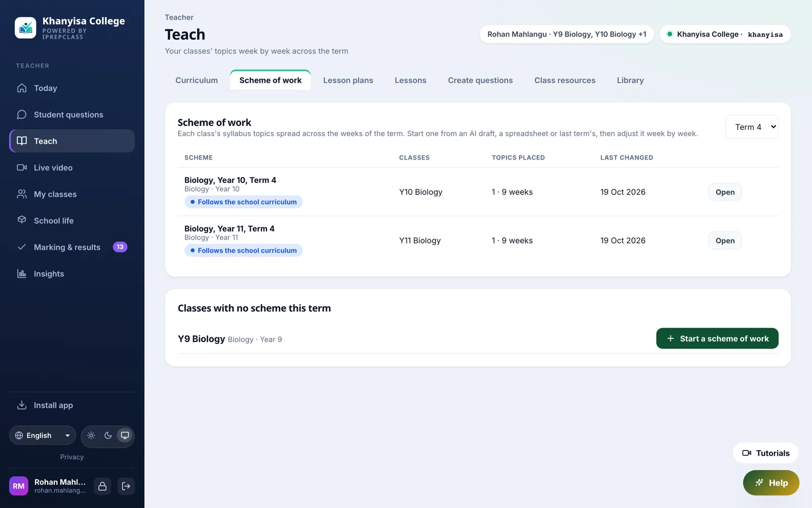Screen dimensions: 812x508
Task: Expand the Term 4 dropdown
Action: [x=752, y=127]
